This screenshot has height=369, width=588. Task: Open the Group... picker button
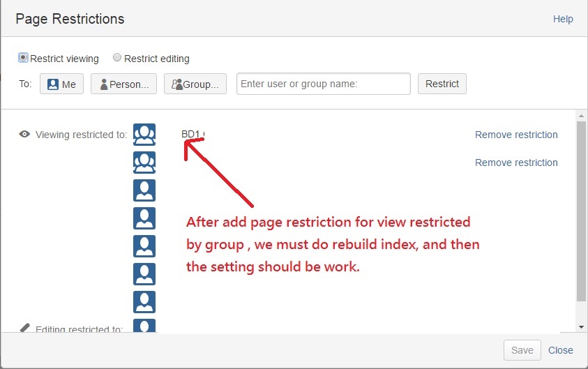(195, 84)
